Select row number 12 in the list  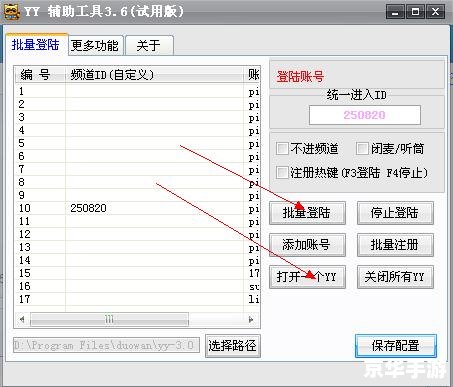coord(138,234)
